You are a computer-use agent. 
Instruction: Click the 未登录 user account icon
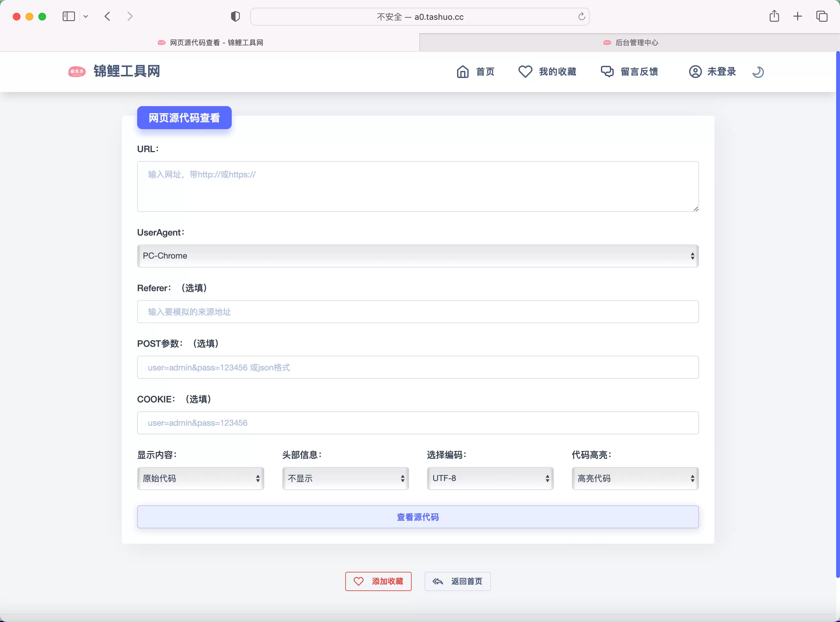694,72
